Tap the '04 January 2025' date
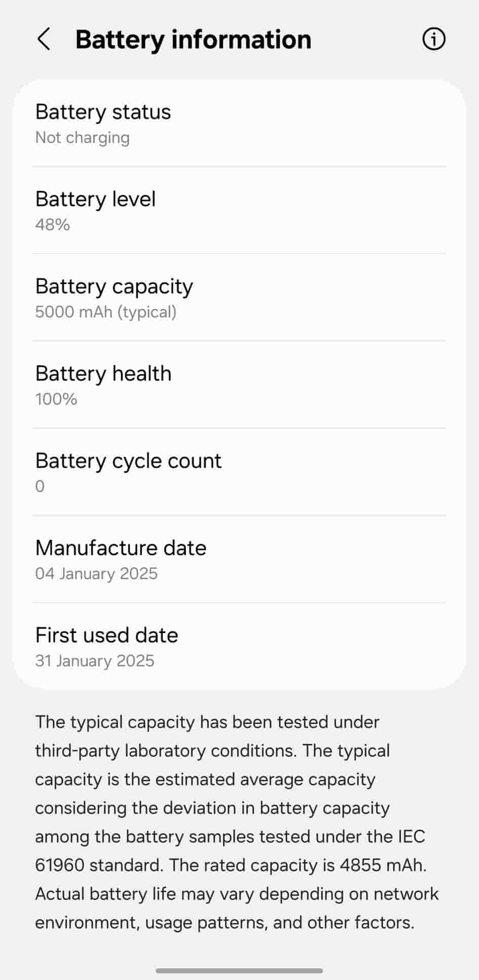 tap(96, 574)
